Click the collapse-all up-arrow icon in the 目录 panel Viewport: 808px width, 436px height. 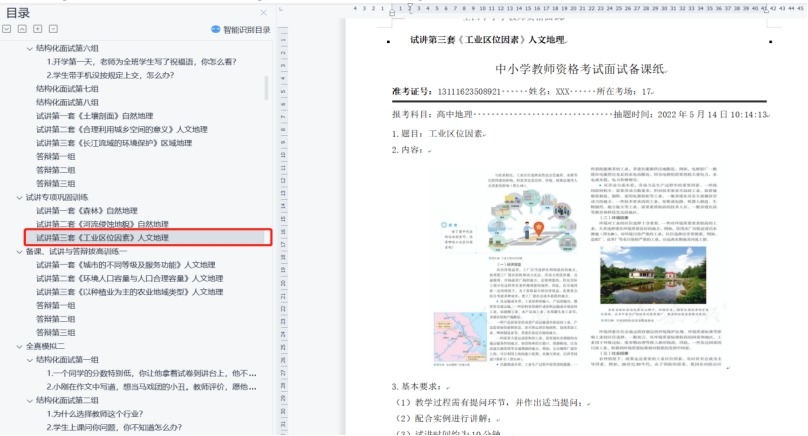[x=23, y=29]
